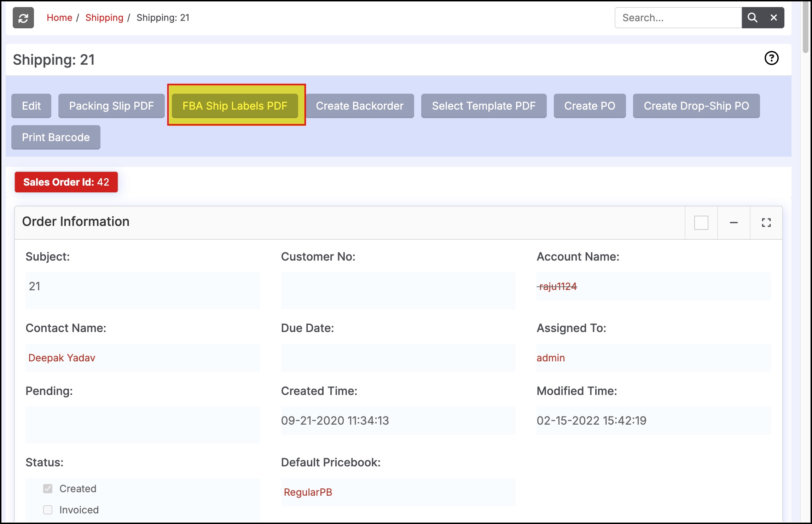Click the refresh icon button
This screenshot has width=812, height=524.
pyautogui.click(x=23, y=18)
